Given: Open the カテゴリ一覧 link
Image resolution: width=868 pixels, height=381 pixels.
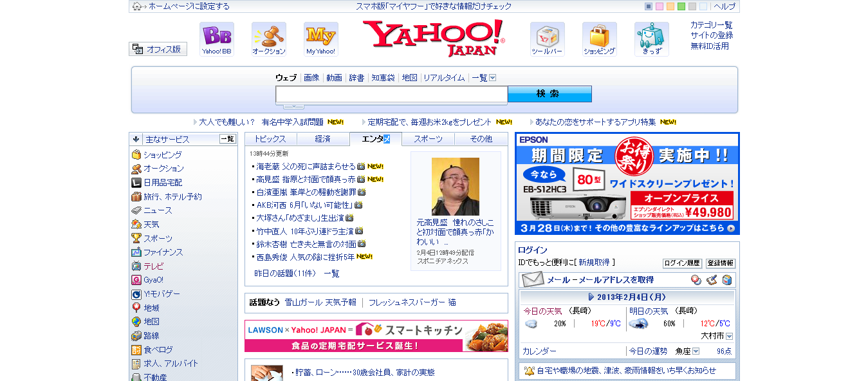Looking at the screenshot, I should (x=712, y=25).
